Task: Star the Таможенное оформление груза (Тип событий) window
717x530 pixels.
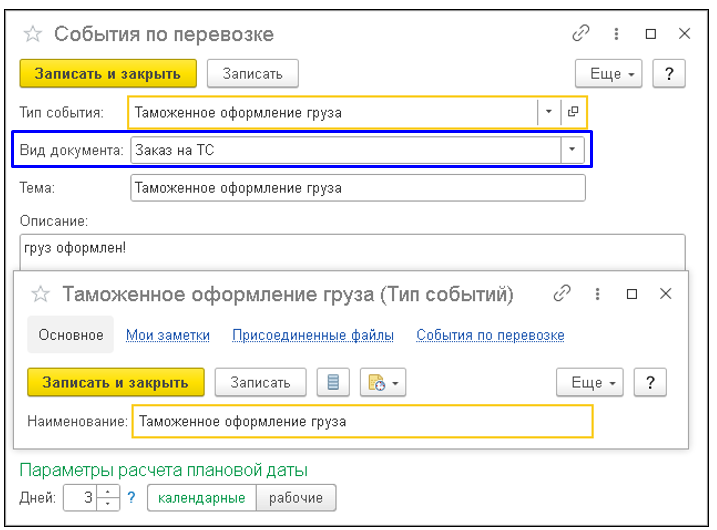Action: pos(40,294)
